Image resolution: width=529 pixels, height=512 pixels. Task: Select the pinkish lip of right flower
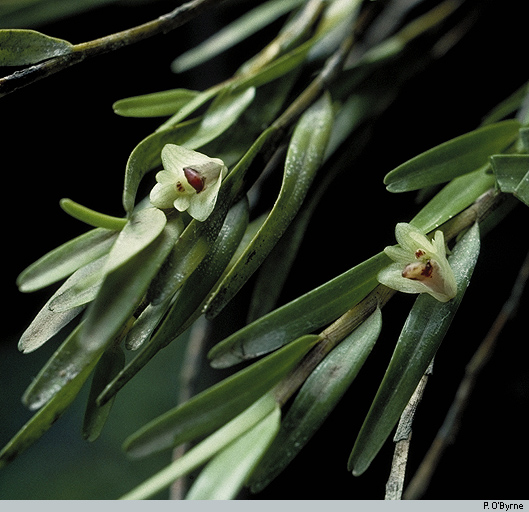pos(418,270)
